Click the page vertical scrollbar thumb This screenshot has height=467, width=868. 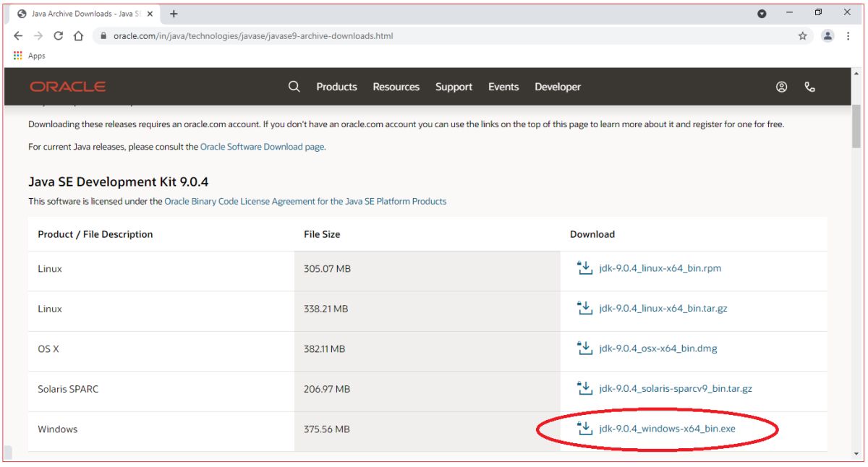click(x=856, y=127)
